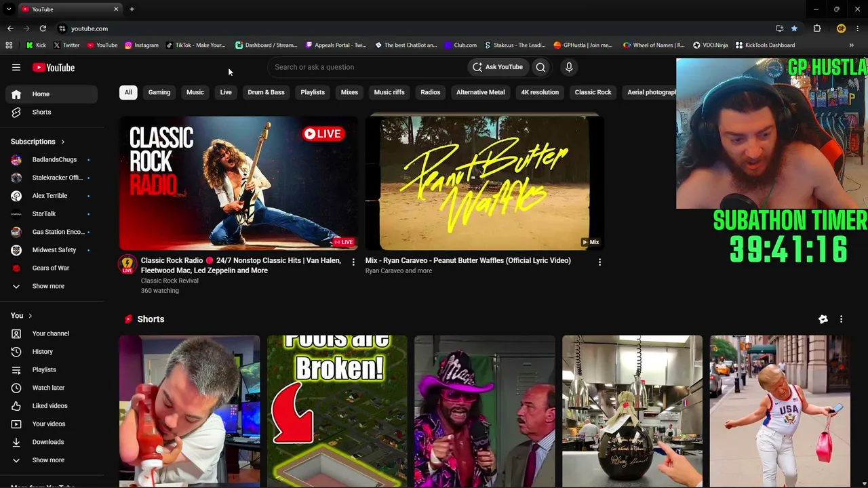
Task: Open Shorts in the sidebar
Action: [x=52, y=112]
